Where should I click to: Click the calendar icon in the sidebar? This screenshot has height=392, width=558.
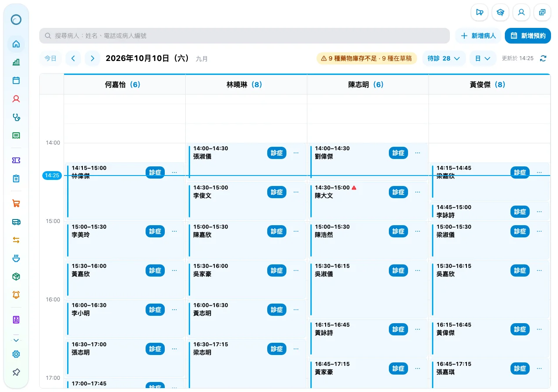tap(16, 81)
